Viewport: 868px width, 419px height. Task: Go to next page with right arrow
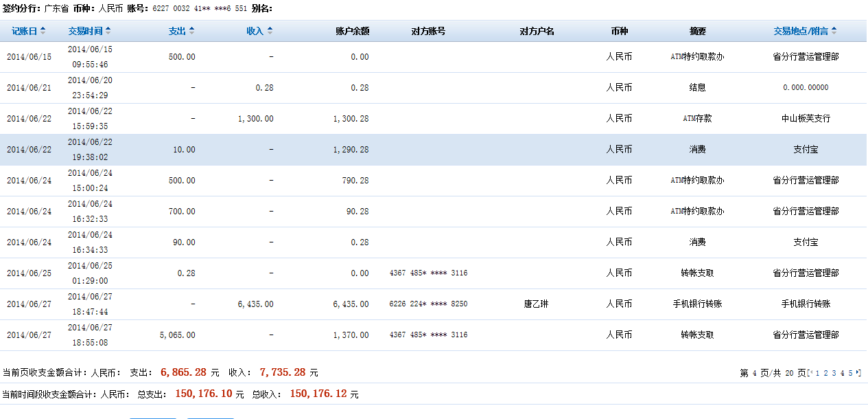[x=858, y=373]
